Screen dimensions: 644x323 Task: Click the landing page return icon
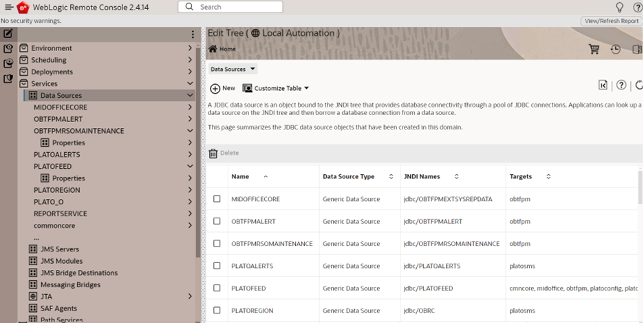(603, 85)
